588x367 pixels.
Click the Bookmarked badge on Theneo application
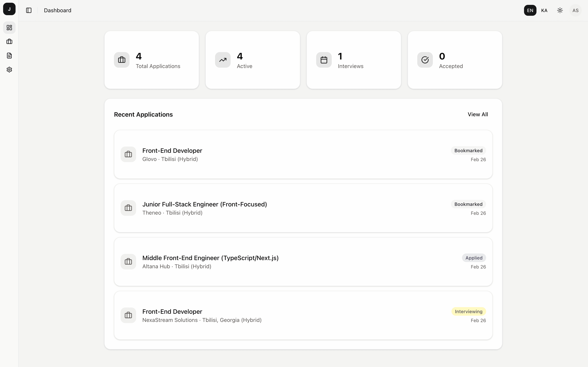click(x=468, y=204)
